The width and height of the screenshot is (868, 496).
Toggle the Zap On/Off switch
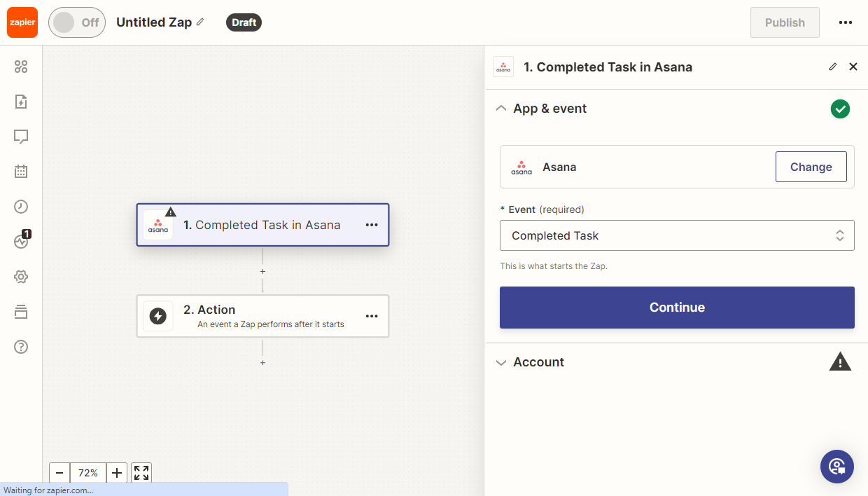(x=76, y=22)
